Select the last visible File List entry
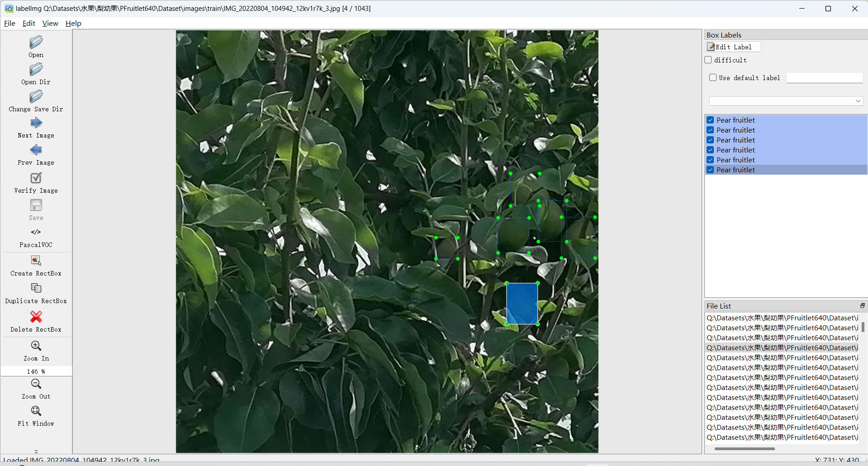This screenshot has height=466, width=868. tap(782, 437)
